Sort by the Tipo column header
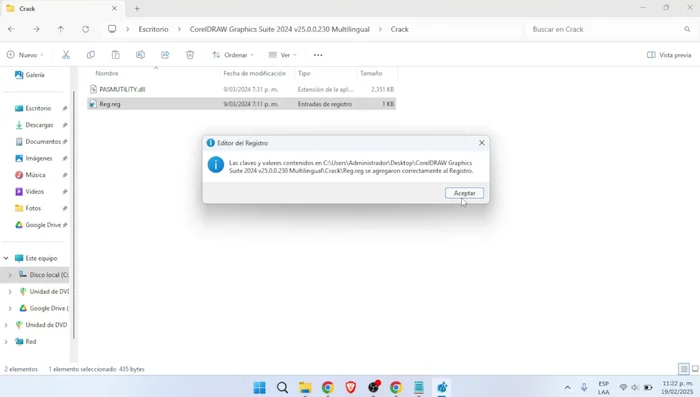Viewport: 700px width, 397px height. click(304, 73)
